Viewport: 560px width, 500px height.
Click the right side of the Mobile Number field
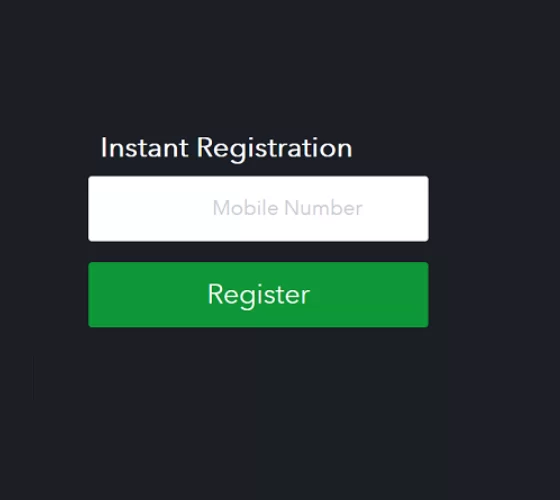coord(396,209)
